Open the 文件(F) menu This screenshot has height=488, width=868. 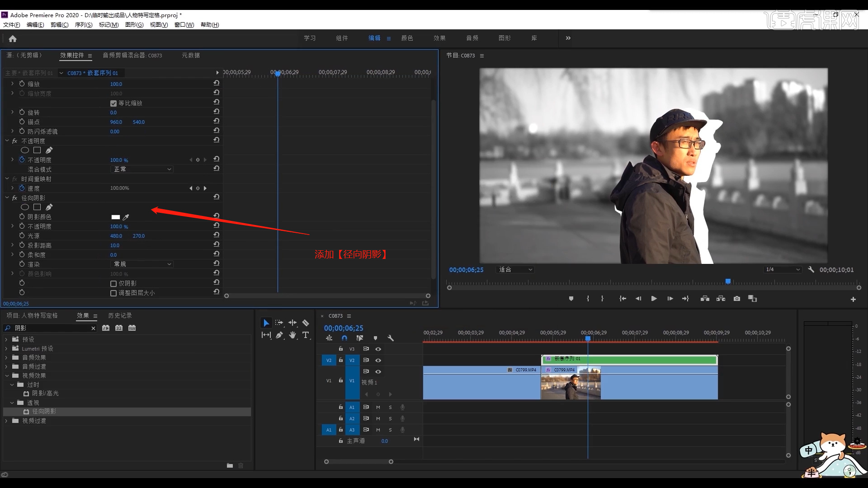point(12,25)
